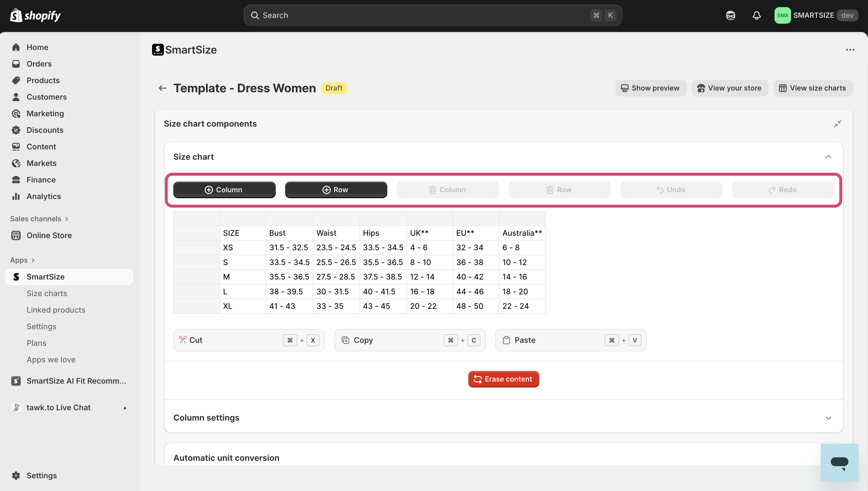
Task: Open Linked products in the sidebar
Action: coord(56,310)
